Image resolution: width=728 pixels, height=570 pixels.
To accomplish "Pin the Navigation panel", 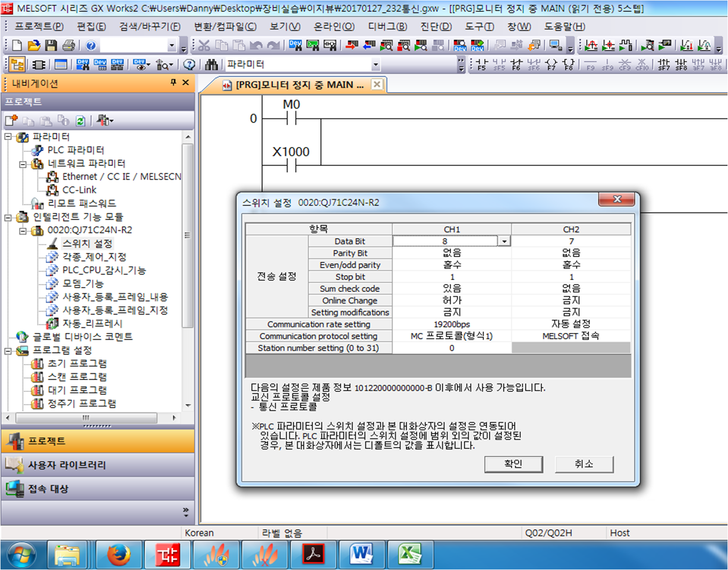I will coord(173,82).
